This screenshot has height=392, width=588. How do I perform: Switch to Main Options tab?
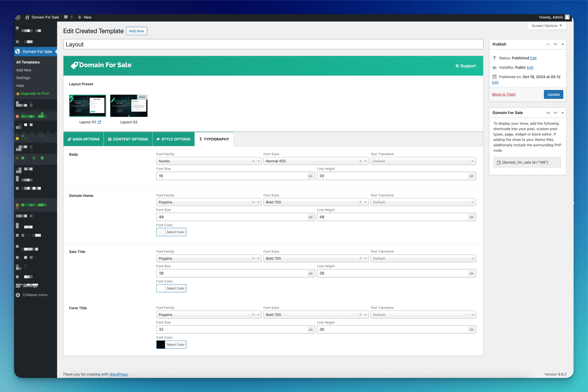coord(83,139)
